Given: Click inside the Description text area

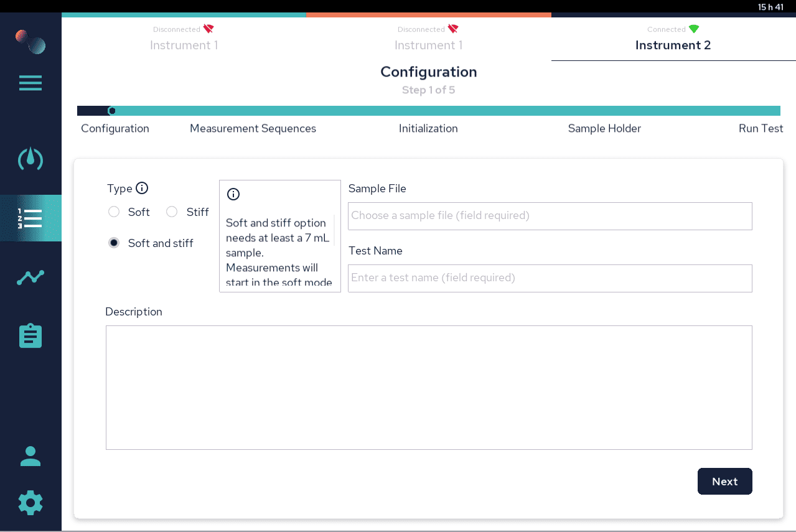Looking at the screenshot, I should pos(429,388).
